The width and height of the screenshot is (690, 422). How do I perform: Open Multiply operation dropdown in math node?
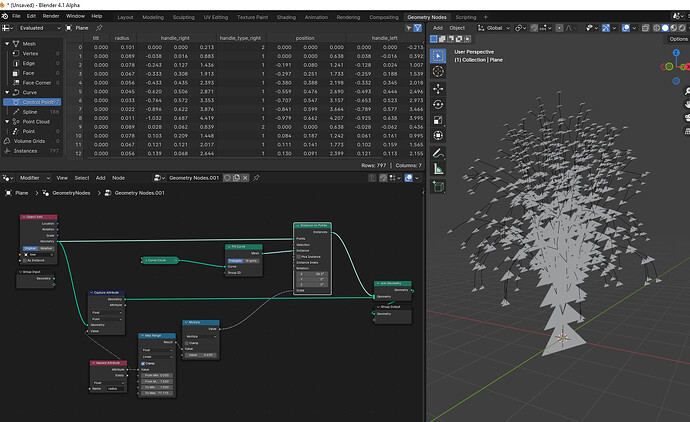202,336
